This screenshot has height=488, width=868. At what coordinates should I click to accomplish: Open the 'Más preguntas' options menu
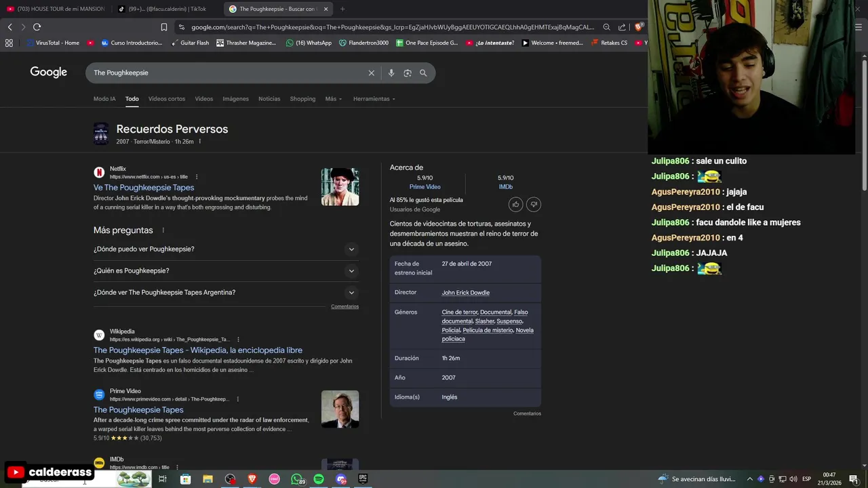click(163, 230)
